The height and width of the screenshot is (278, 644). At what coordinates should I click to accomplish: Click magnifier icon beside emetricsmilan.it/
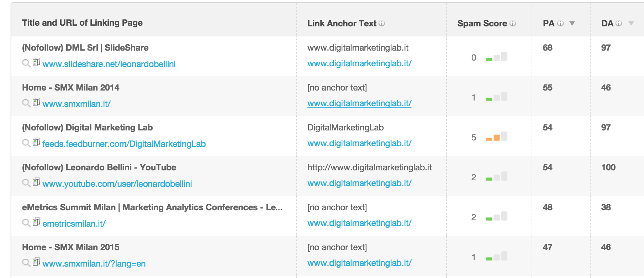(26, 223)
